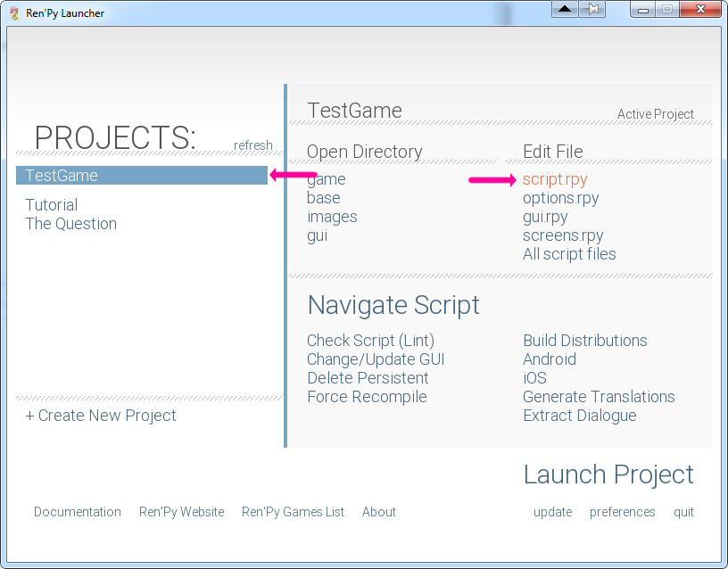Image resolution: width=728 pixels, height=569 pixels.
Task: Open Navigate Script
Action: pyautogui.click(x=393, y=305)
